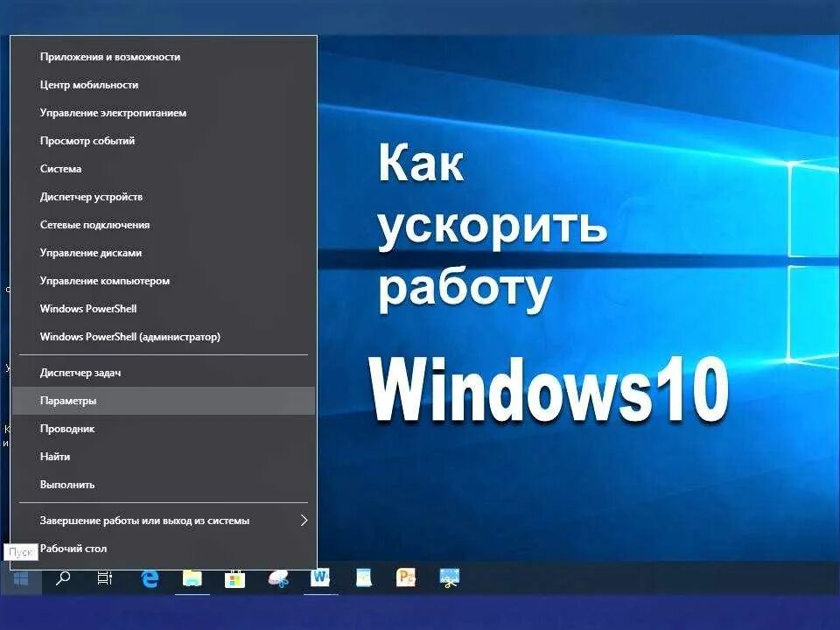
Task: Choose 'Выполнить' in the menu
Action: pyautogui.click(x=164, y=484)
